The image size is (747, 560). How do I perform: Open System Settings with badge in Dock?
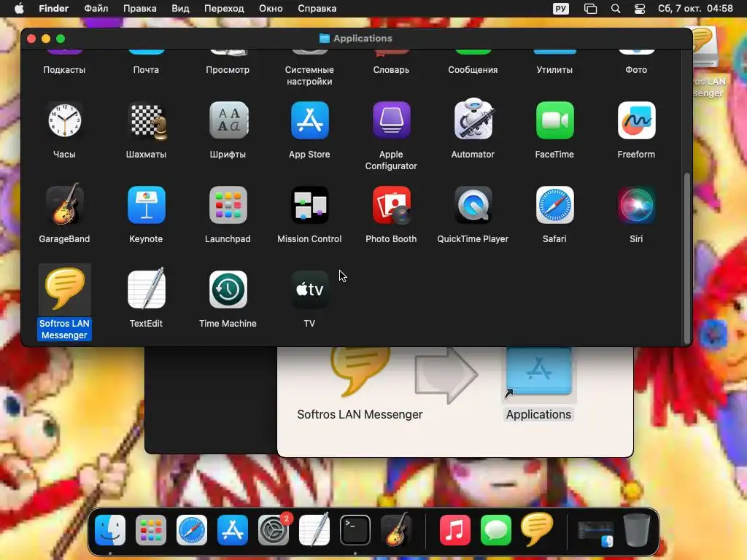coord(274,530)
